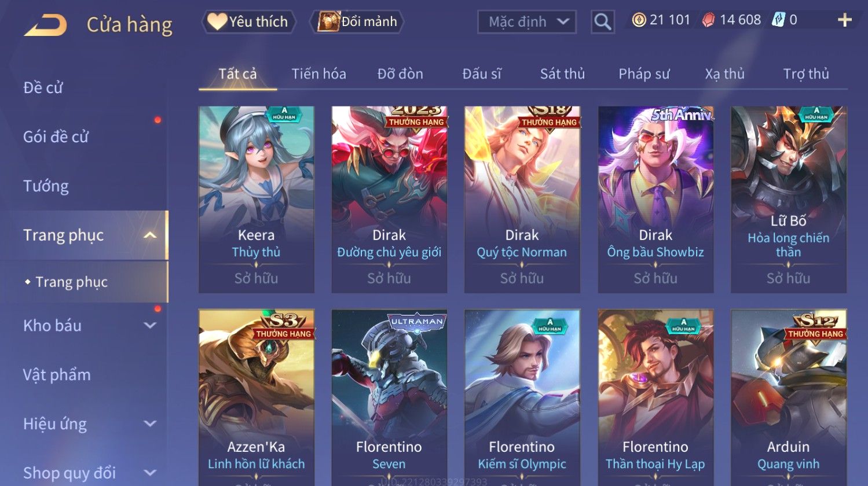This screenshot has width=868, height=486.
Task: Open the Tướng sidebar menu
Action: click(x=46, y=186)
